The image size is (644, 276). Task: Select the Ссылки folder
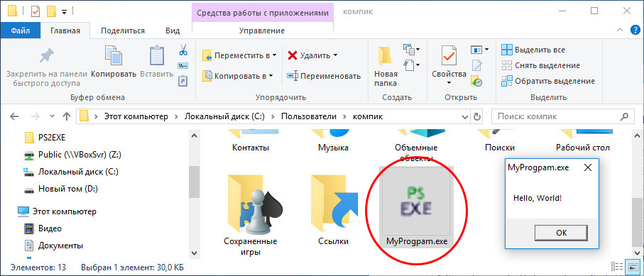(x=334, y=210)
